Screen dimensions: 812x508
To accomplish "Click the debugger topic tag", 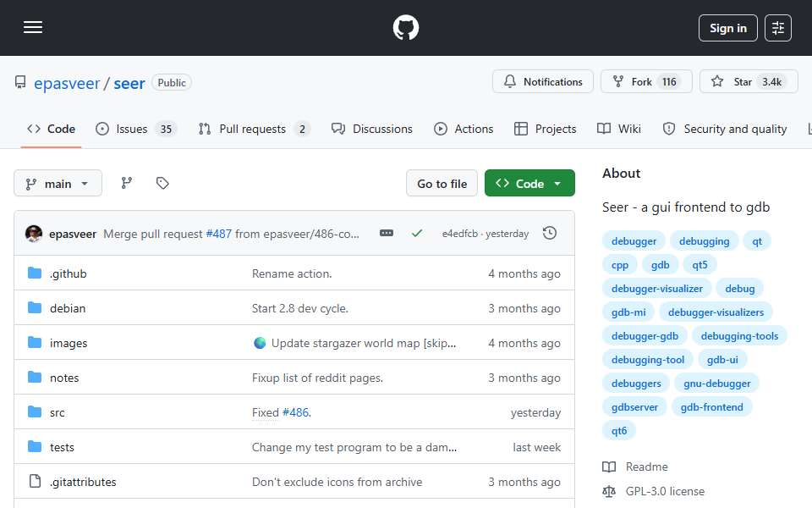I will pos(634,241).
